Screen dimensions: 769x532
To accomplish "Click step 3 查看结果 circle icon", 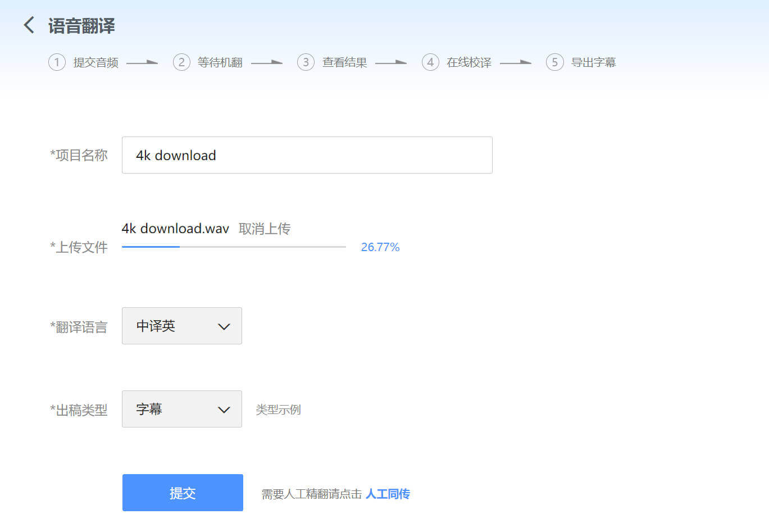I will click(x=306, y=62).
